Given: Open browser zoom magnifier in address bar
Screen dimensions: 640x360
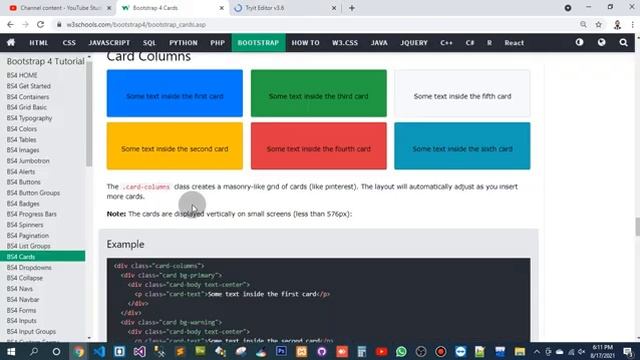Looking at the screenshot, I should point(583,24).
